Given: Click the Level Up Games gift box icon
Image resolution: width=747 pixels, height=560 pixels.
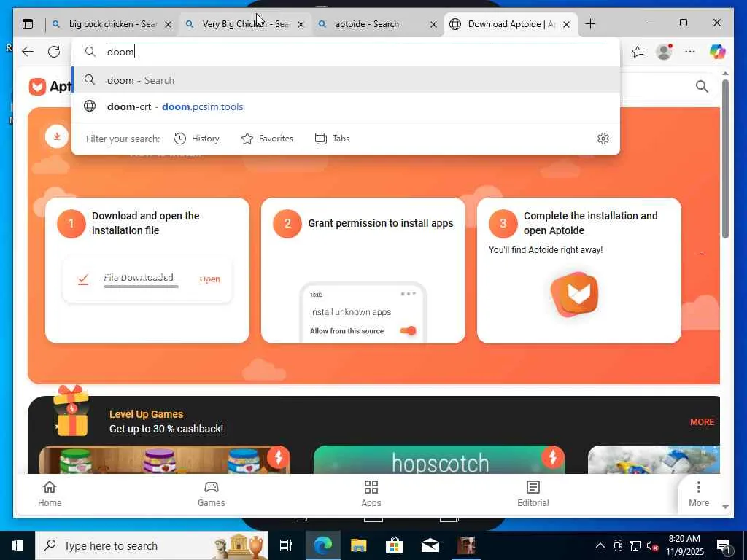Looking at the screenshot, I should pyautogui.click(x=71, y=411).
